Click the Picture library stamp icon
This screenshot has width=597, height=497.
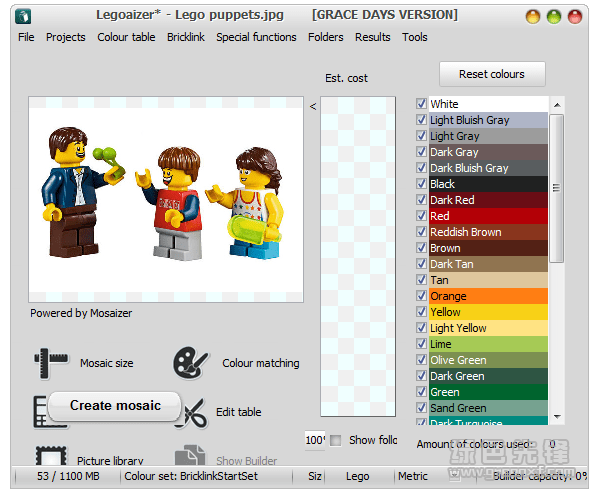(51, 455)
